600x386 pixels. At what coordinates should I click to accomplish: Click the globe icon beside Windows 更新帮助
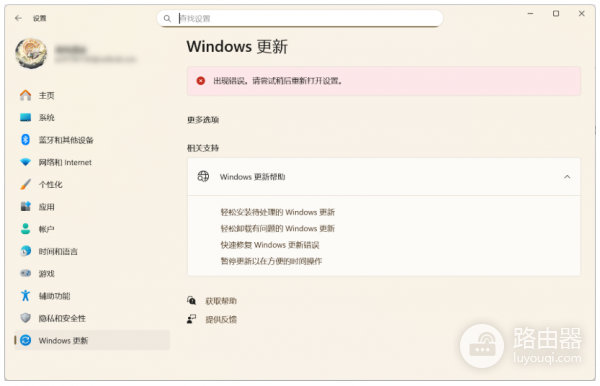(203, 176)
